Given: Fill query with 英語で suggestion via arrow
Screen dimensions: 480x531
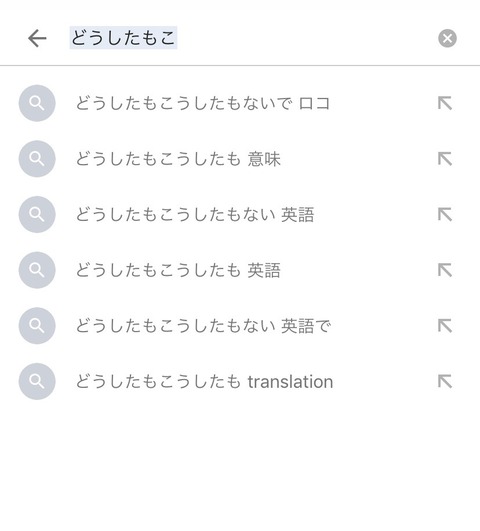Looking at the screenshot, I should pyautogui.click(x=445, y=326).
